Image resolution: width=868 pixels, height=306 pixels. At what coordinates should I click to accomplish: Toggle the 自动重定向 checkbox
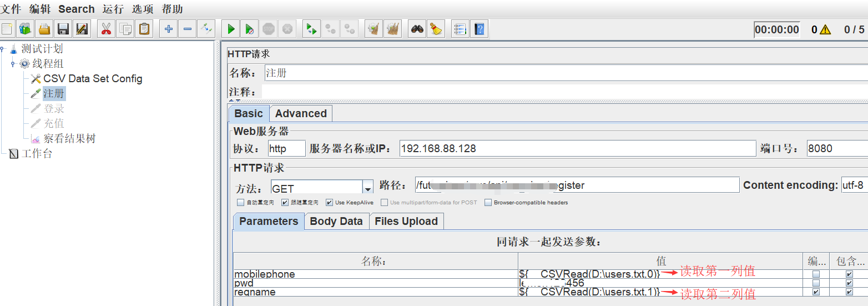pyautogui.click(x=240, y=203)
